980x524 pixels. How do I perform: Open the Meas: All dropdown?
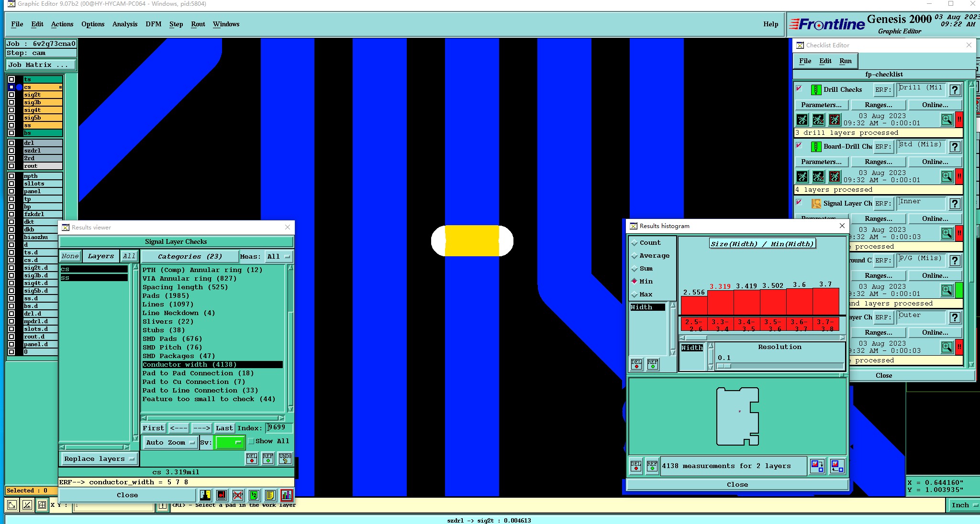(278, 256)
